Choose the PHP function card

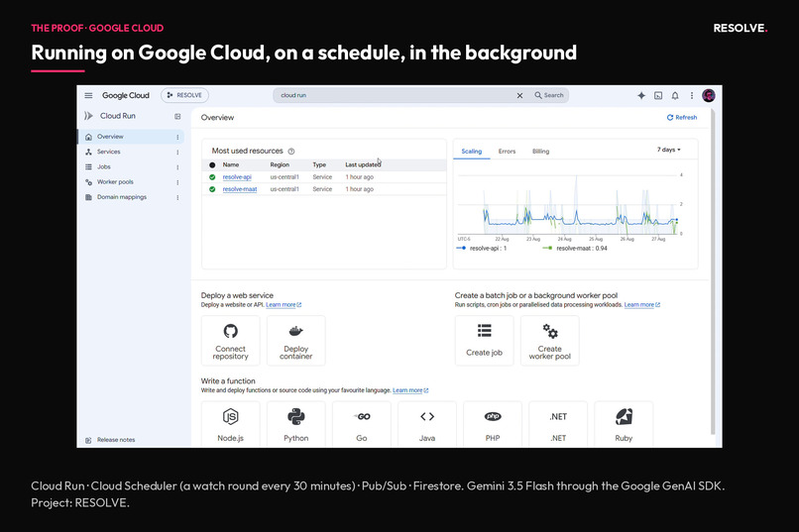point(493,425)
